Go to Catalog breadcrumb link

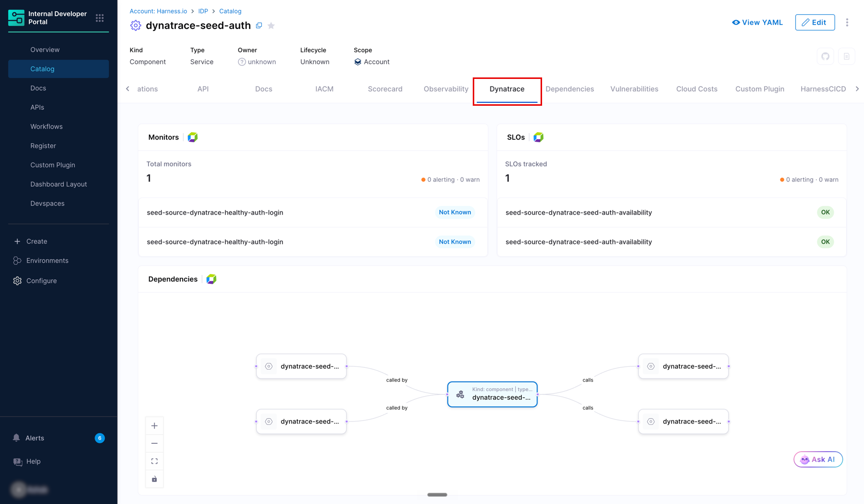click(x=230, y=11)
